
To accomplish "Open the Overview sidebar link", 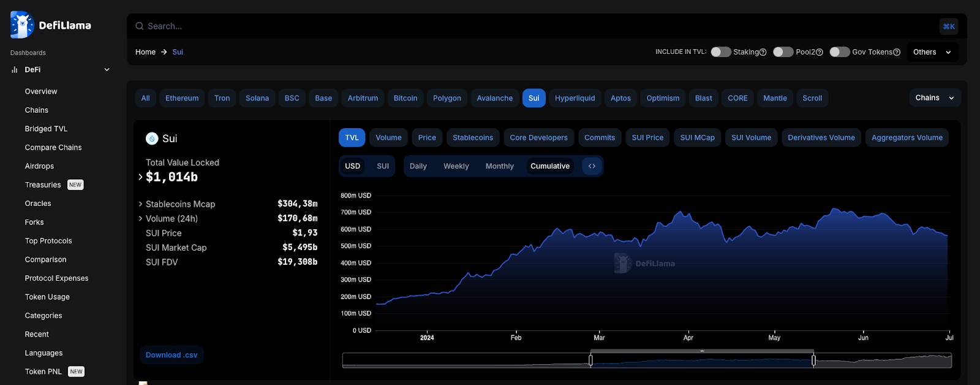I will pos(41,91).
